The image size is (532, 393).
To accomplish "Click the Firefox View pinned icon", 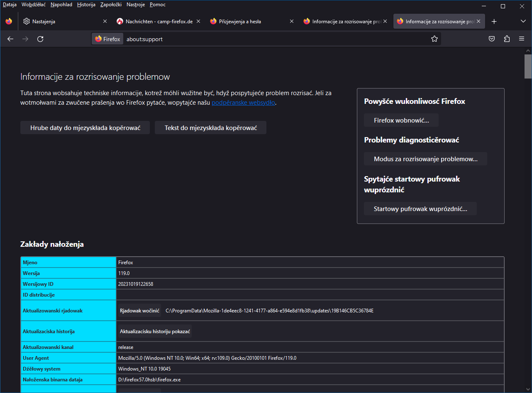I will click(x=9, y=22).
